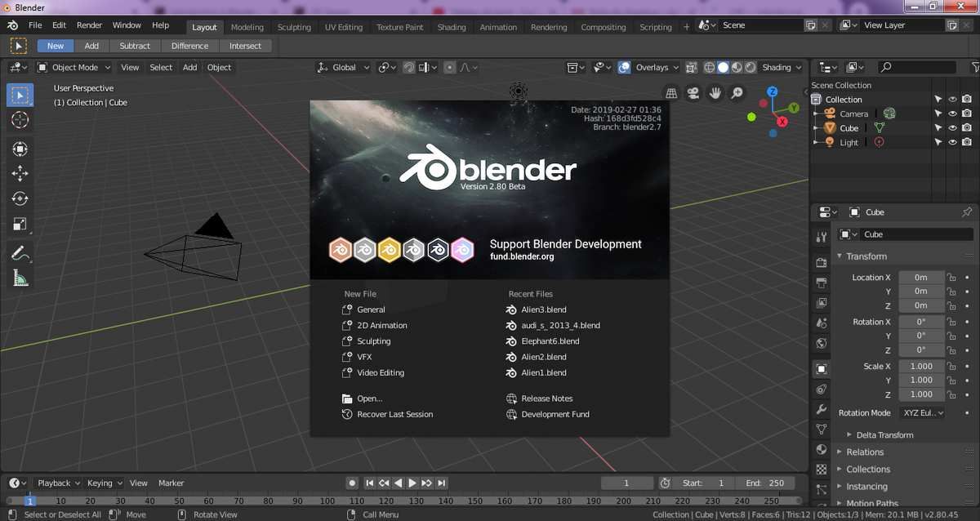Open the File menu
The height and width of the screenshot is (521, 980).
point(35,25)
